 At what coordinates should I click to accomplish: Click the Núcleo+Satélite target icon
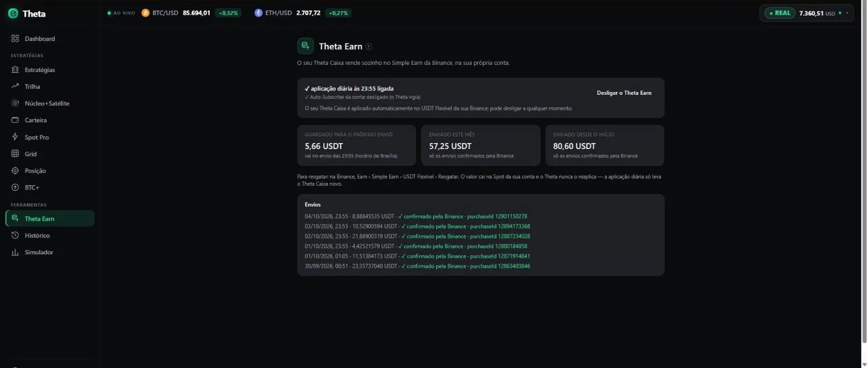coord(15,103)
